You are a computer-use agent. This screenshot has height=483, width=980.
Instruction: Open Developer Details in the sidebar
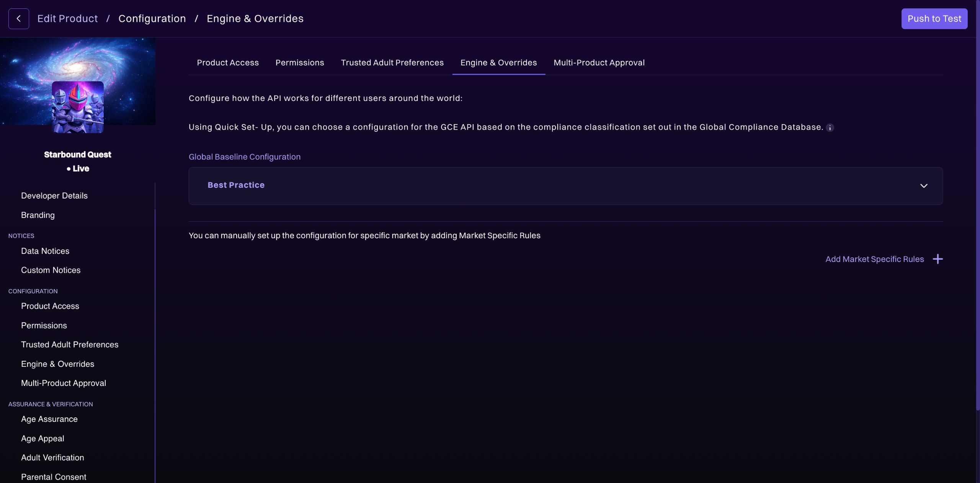point(54,196)
